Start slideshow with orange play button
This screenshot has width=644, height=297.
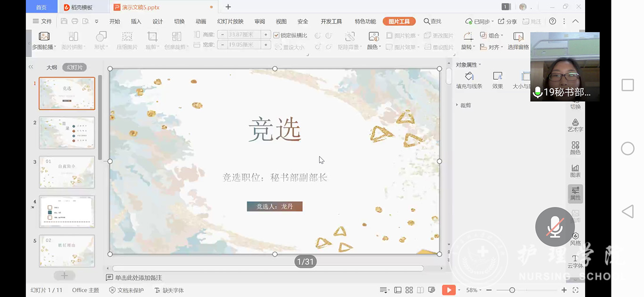(448, 290)
